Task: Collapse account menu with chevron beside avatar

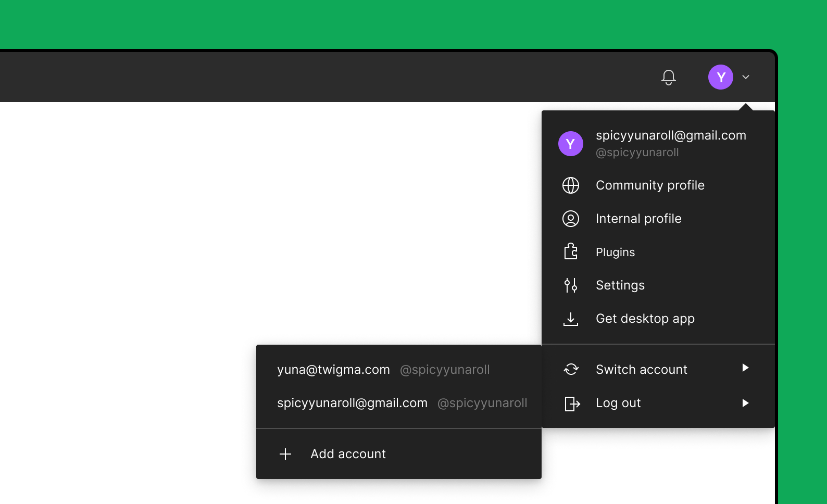Action: pyautogui.click(x=746, y=77)
